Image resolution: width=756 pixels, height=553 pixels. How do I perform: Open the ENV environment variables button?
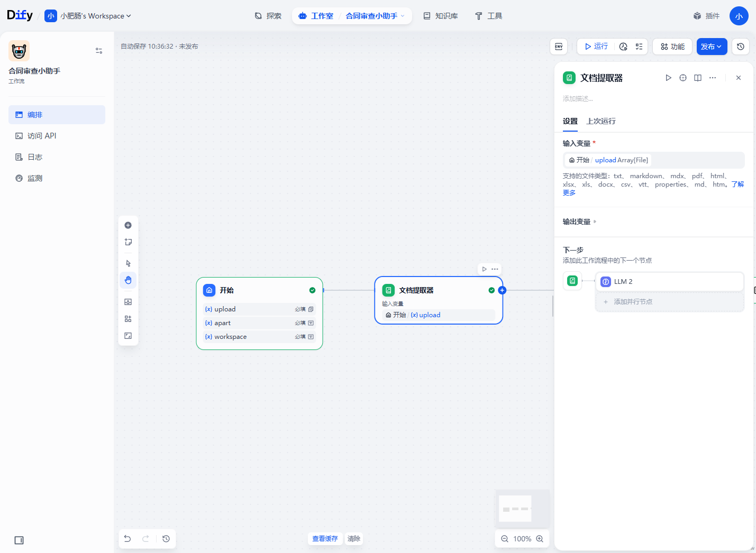(559, 47)
